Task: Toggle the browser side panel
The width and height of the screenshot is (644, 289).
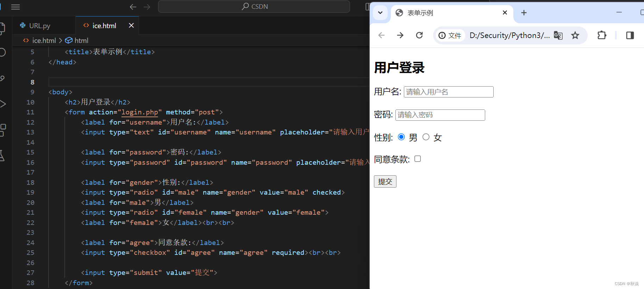Action: pyautogui.click(x=630, y=35)
